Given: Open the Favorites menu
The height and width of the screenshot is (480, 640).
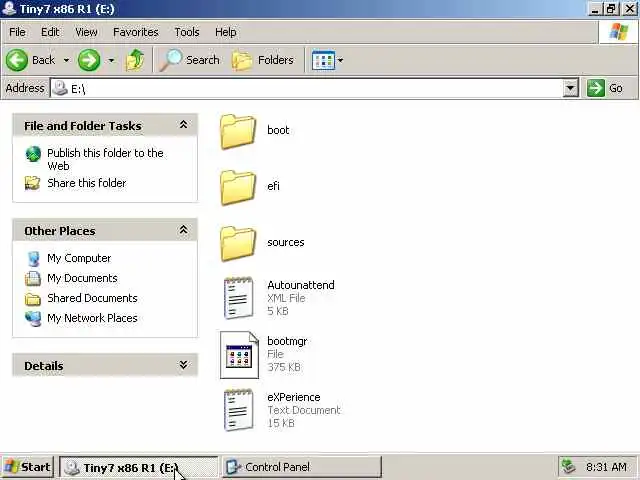Looking at the screenshot, I should 136,32.
